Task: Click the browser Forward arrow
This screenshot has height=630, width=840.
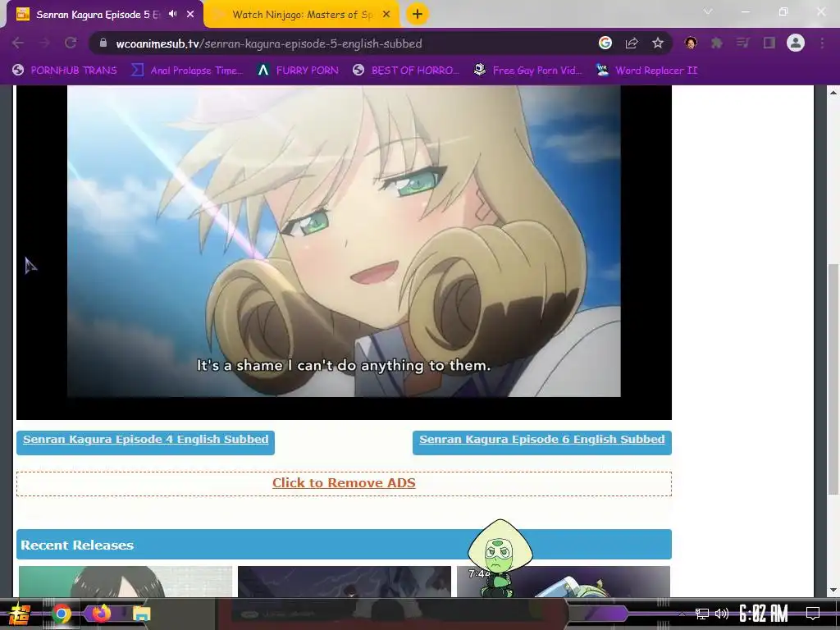Action: (x=44, y=43)
